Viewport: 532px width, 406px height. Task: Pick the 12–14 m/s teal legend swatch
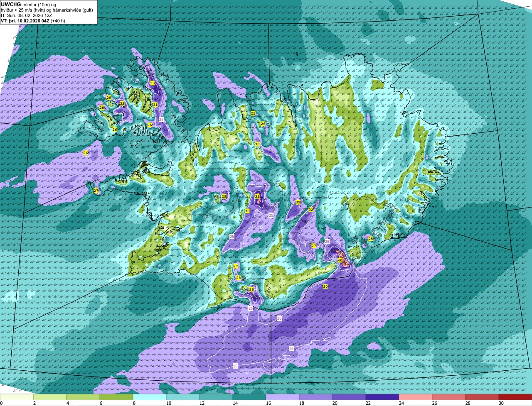click(216, 397)
